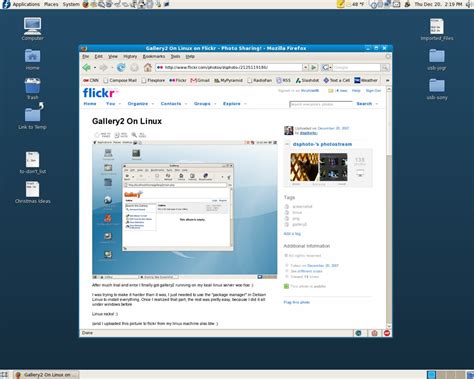
Task: Click the Flag this photo link
Action: point(297,302)
